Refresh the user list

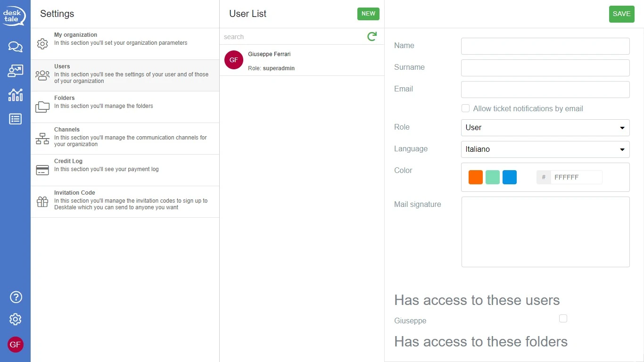click(x=372, y=36)
